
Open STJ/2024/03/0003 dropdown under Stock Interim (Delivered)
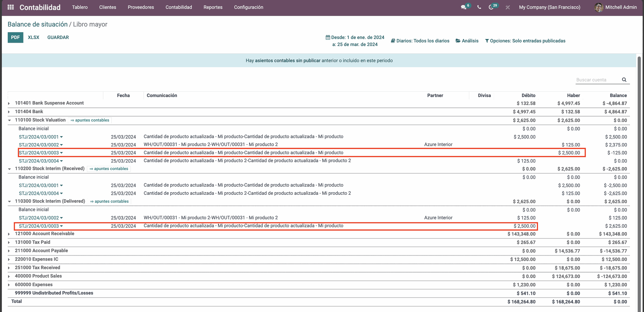click(41, 226)
